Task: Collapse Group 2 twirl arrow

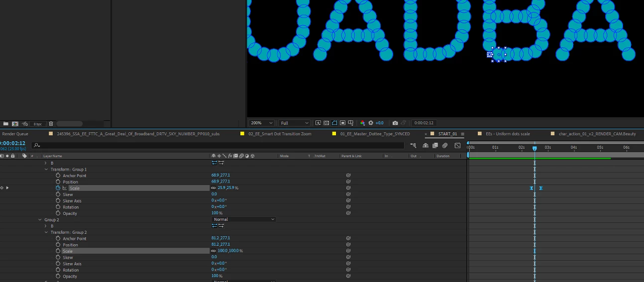Action: (x=40, y=220)
